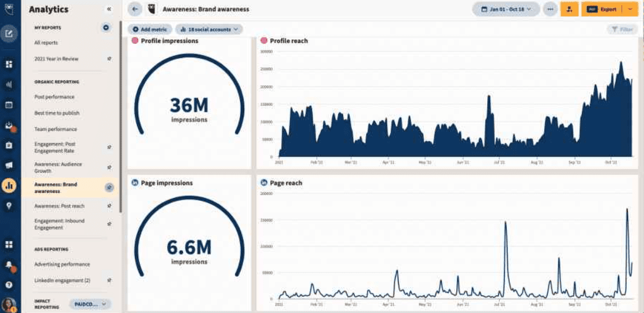This screenshot has width=644, height=313.
Task: Expand the 18 social accounts dropdown
Action: pyautogui.click(x=209, y=29)
